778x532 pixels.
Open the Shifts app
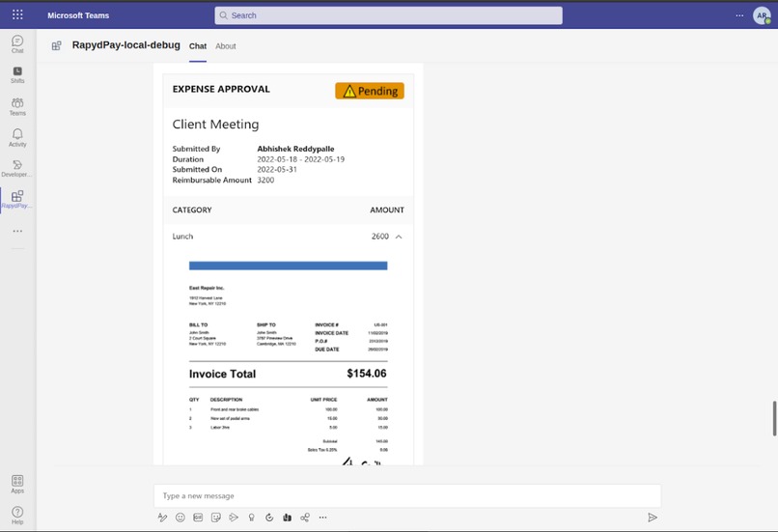click(x=17, y=75)
